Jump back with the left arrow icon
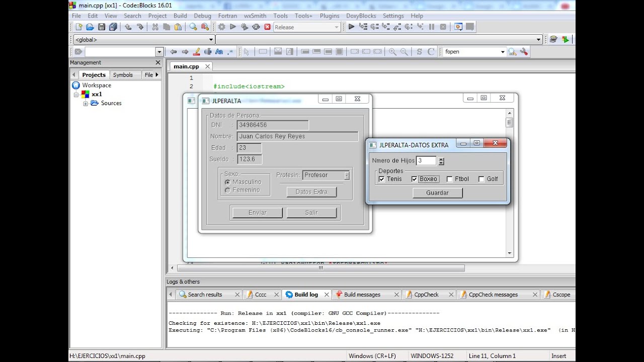The height and width of the screenshot is (362, 644). click(x=174, y=52)
